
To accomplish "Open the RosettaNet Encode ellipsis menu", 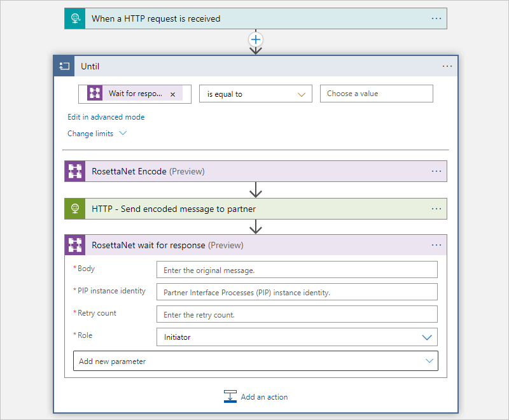I will pos(436,171).
